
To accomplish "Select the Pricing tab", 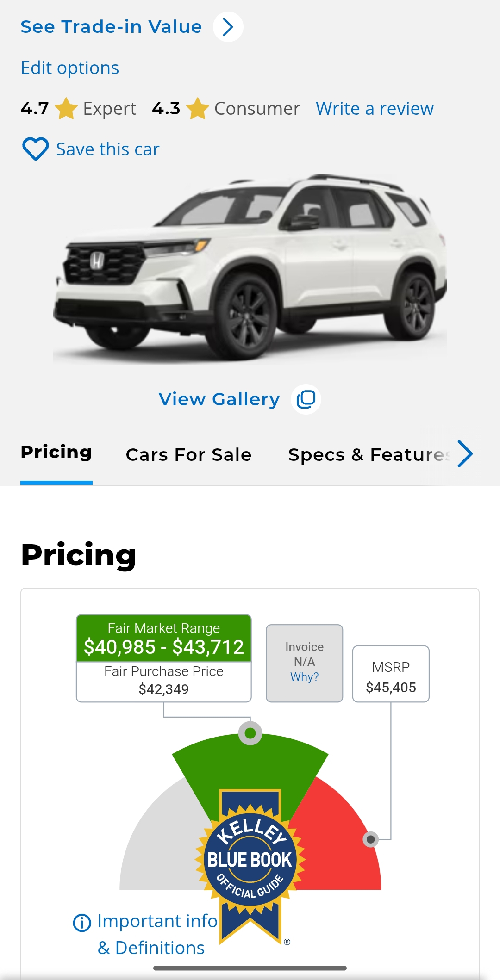I will click(x=56, y=452).
